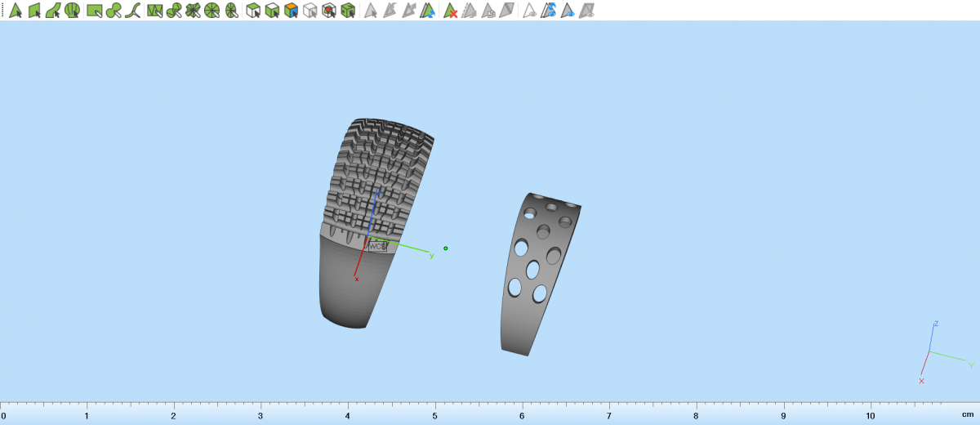Viewport: 980px width, 425px height.
Task: Click the cube icon with red center
Action: (328, 11)
